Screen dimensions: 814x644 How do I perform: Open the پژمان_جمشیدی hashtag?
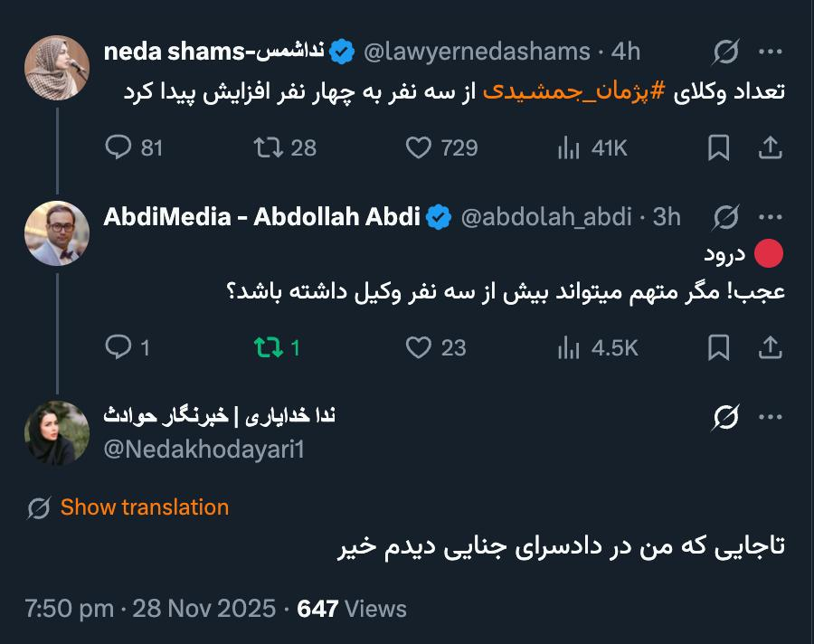tap(569, 92)
